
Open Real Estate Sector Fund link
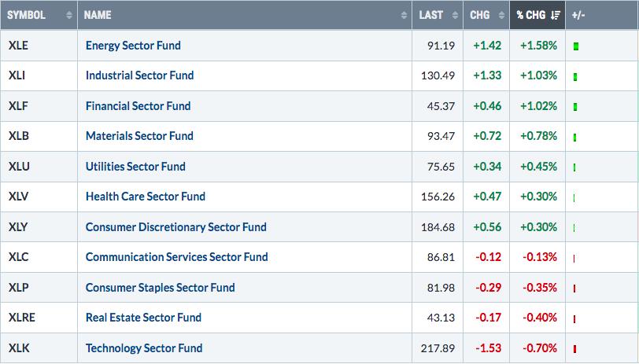coord(143,318)
